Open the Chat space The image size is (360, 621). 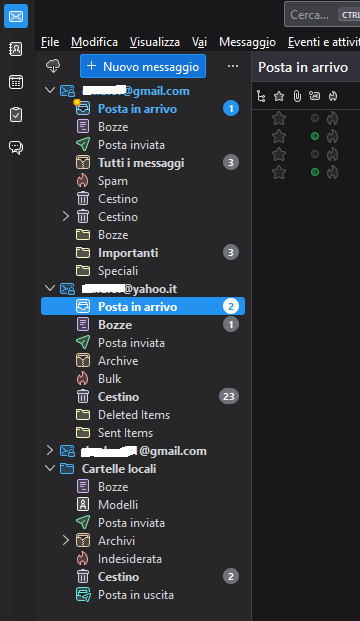(x=16, y=148)
